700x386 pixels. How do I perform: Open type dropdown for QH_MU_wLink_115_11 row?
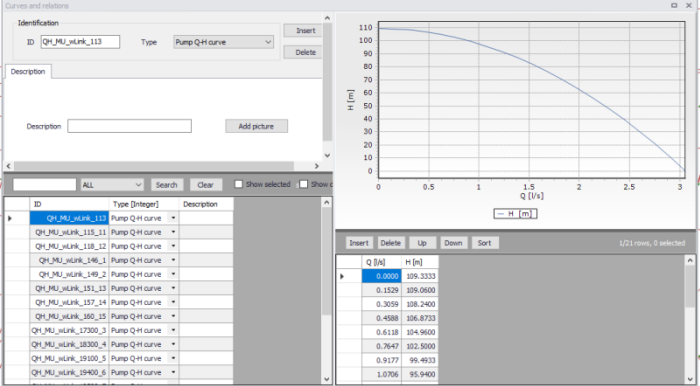[173, 232]
